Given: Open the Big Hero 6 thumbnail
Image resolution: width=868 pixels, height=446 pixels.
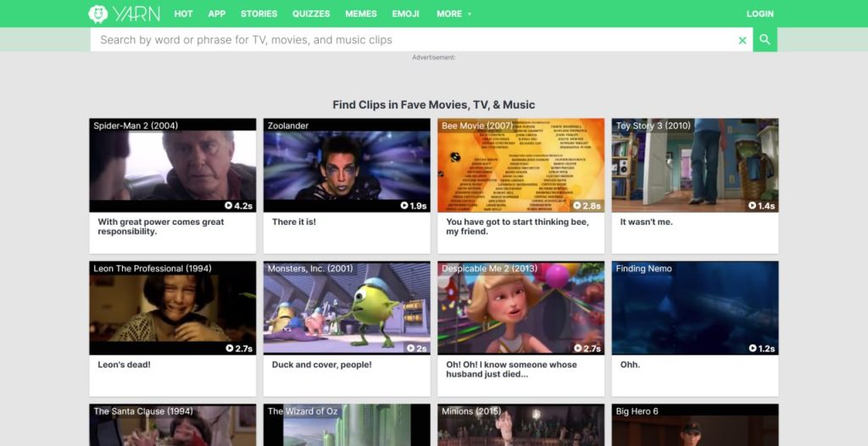Looking at the screenshot, I should 695,425.
